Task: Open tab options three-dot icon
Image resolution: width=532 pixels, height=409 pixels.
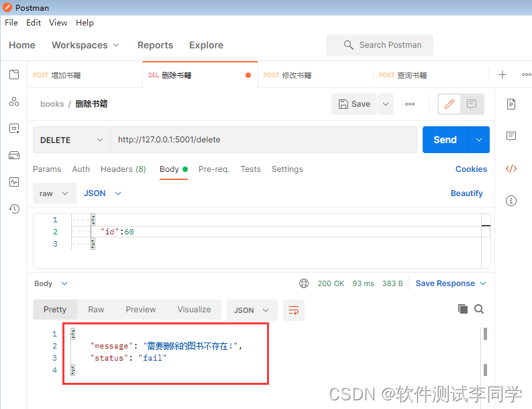Action: (526, 75)
